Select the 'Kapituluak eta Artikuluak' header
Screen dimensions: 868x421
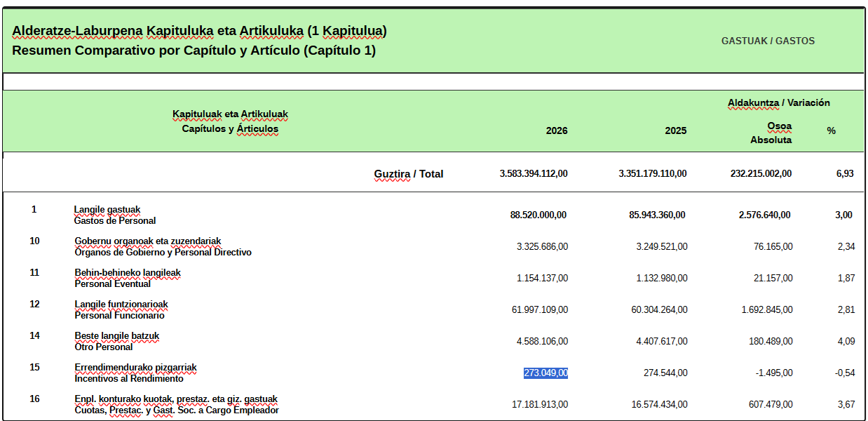click(x=230, y=114)
